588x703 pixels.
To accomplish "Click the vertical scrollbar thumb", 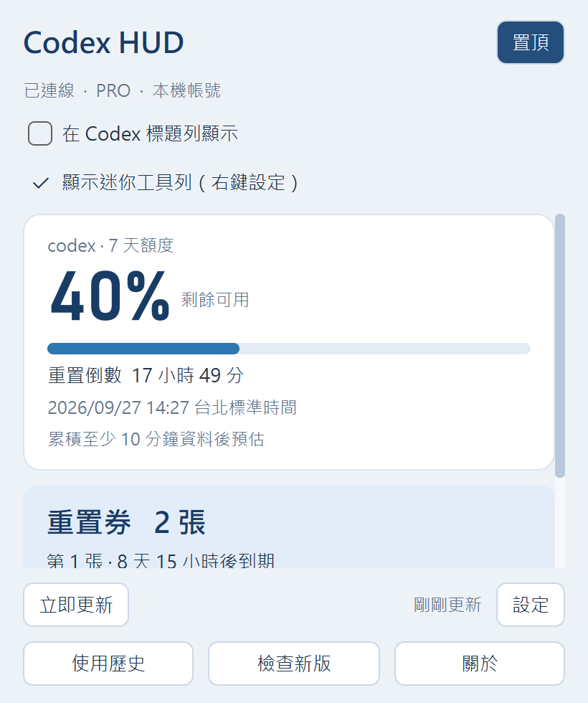I will click(x=560, y=346).
